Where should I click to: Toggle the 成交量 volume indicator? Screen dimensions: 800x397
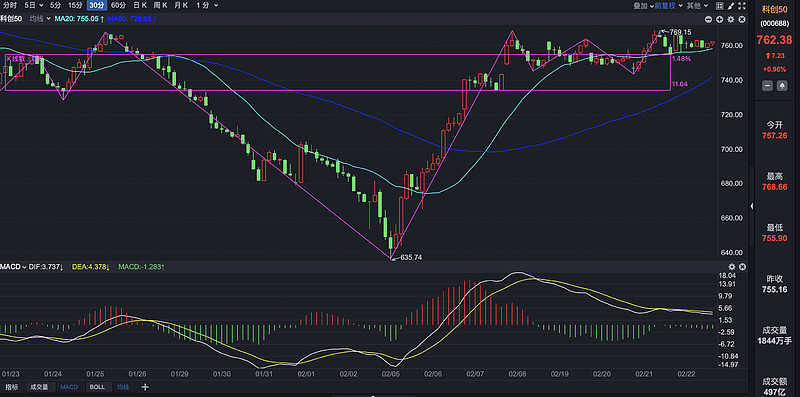pos(38,387)
